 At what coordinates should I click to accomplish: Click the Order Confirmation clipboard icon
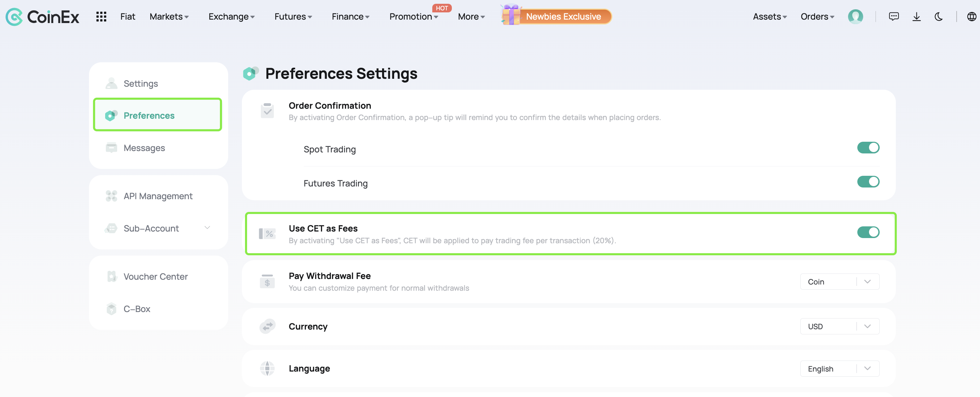pyautogui.click(x=267, y=110)
